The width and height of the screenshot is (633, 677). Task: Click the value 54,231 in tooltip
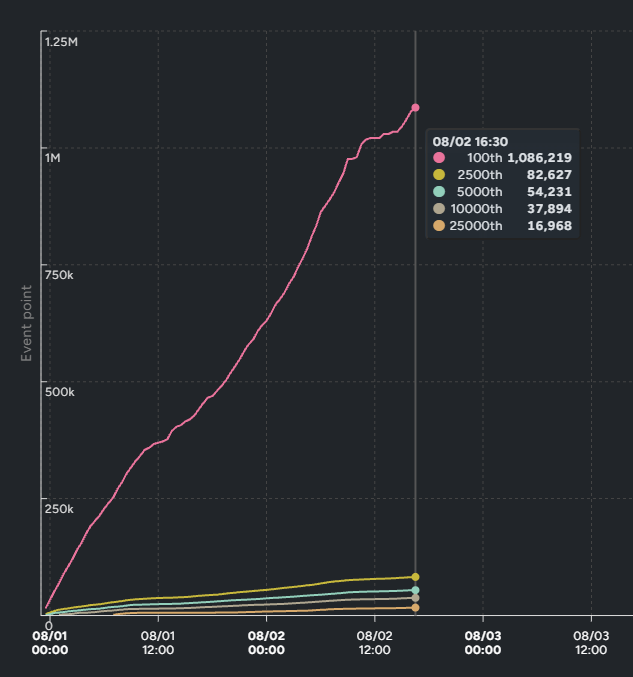[549, 192]
